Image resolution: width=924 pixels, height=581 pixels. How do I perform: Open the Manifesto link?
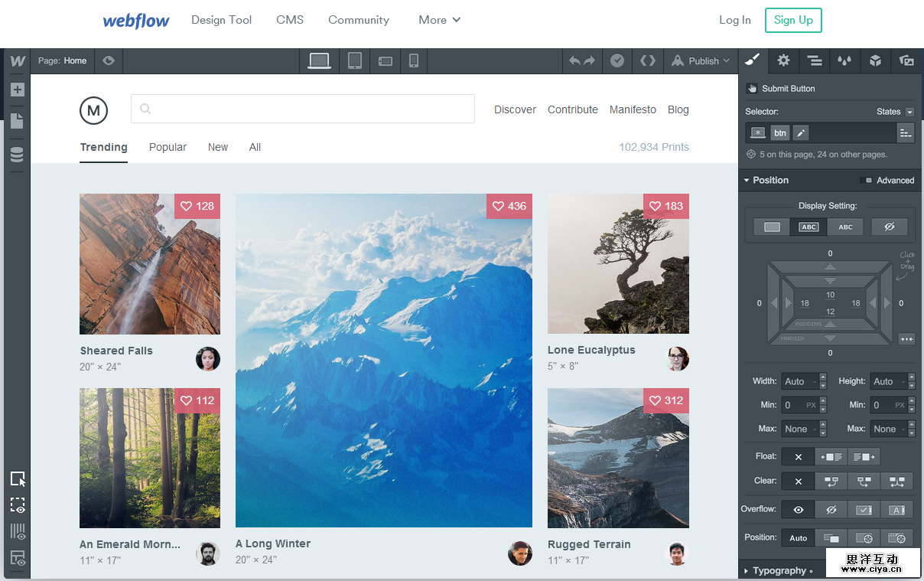[x=633, y=109]
